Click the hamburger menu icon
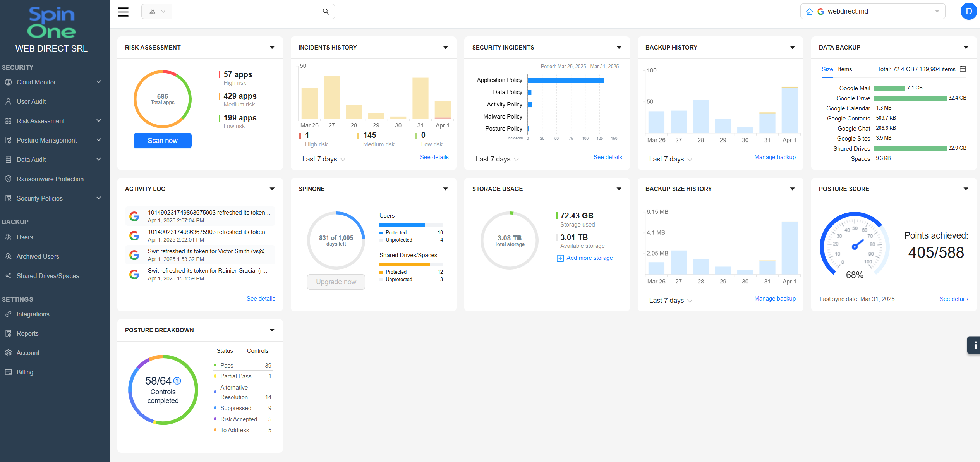Image resolution: width=980 pixels, height=462 pixels. pos(123,12)
